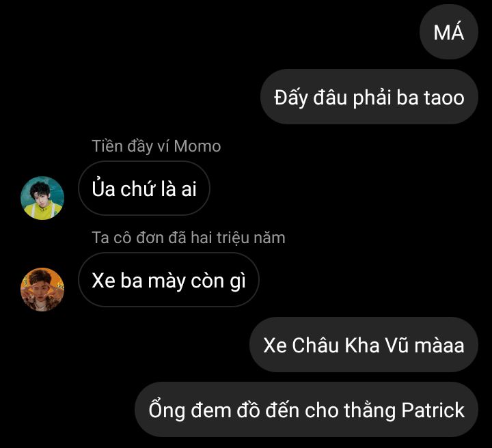
Task: Click the word "Momo" in the sender label
Action: point(197,146)
